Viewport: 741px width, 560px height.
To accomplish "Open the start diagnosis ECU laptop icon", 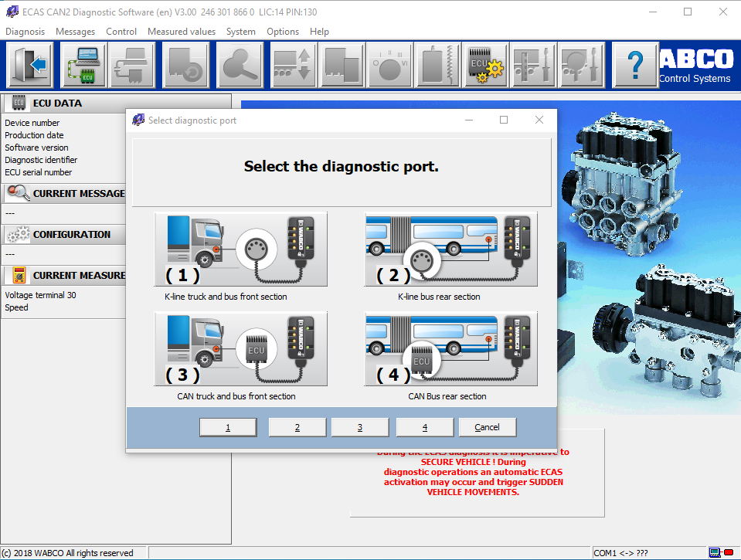I will (x=83, y=65).
